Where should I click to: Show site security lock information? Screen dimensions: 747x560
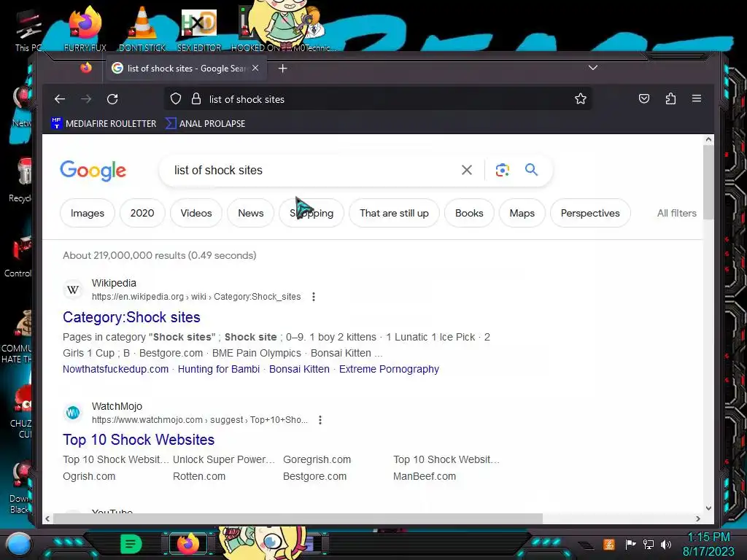196,99
